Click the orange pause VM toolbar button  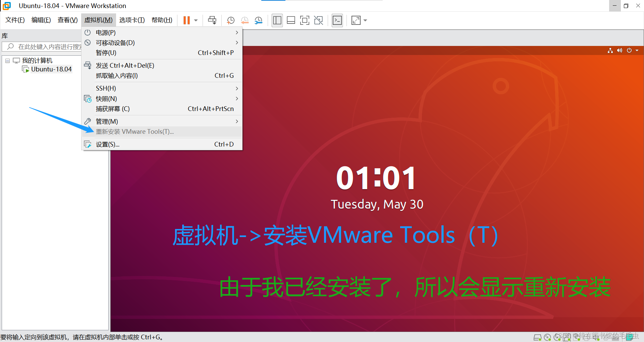(186, 20)
